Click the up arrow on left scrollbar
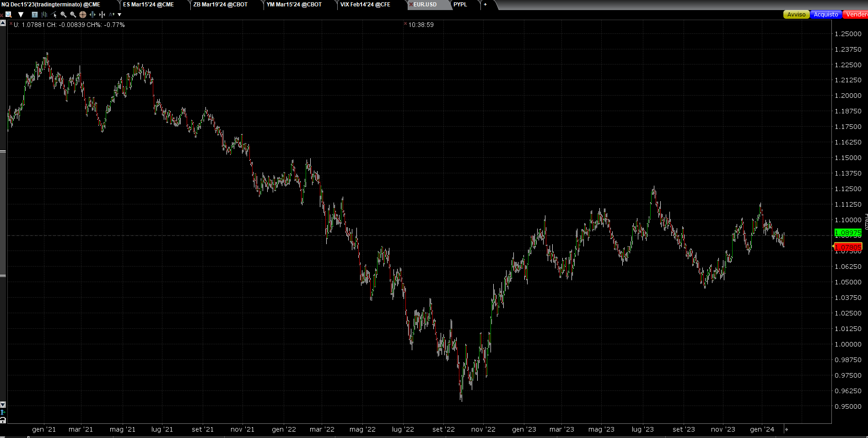This screenshot has height=438, width=868. point(3,23)
